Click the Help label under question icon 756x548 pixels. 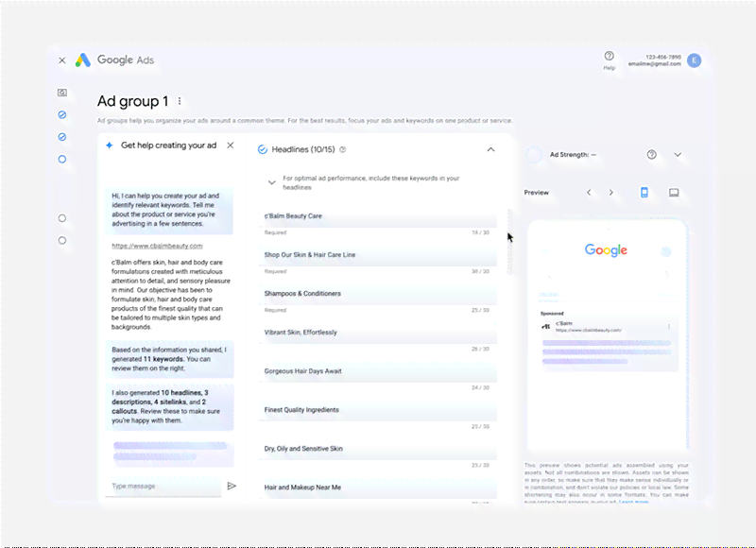[609, 68]
